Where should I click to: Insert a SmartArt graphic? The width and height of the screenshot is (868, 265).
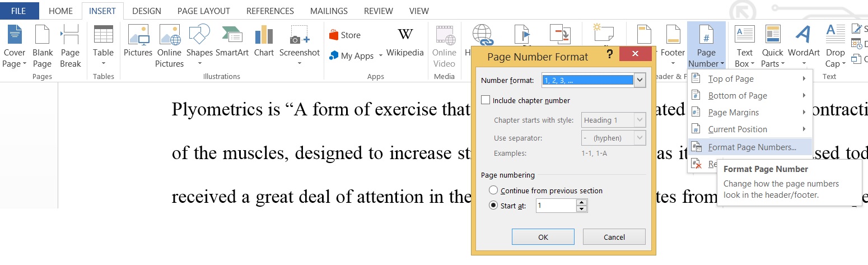click(x=232, y=41)
